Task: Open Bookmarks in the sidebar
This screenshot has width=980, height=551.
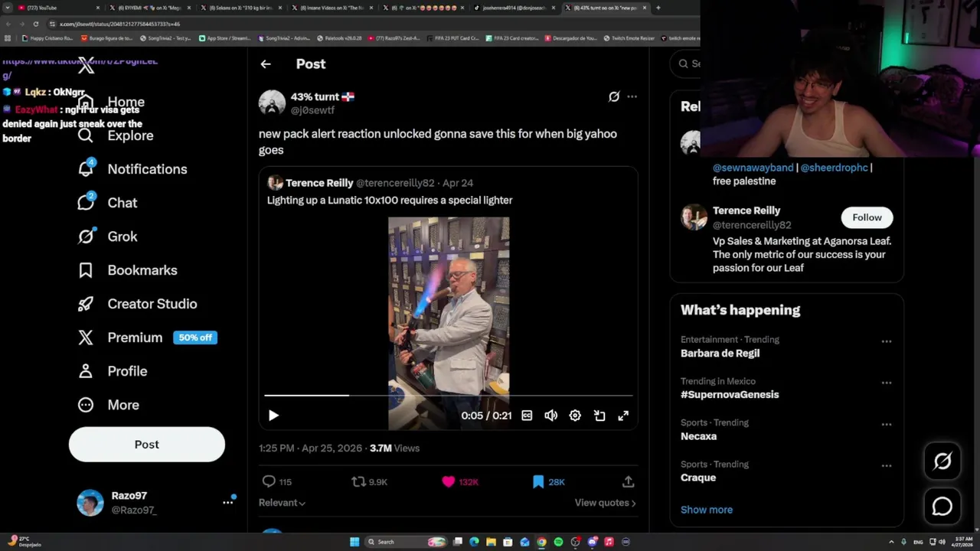Action: [x=127, y=270]
